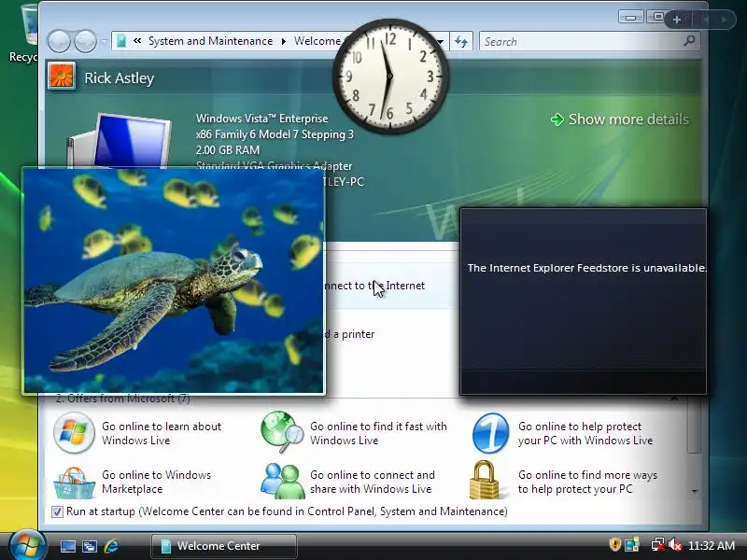747x560 pixels.
Task: Click the scroll down arrow
Action: (695, 491)
